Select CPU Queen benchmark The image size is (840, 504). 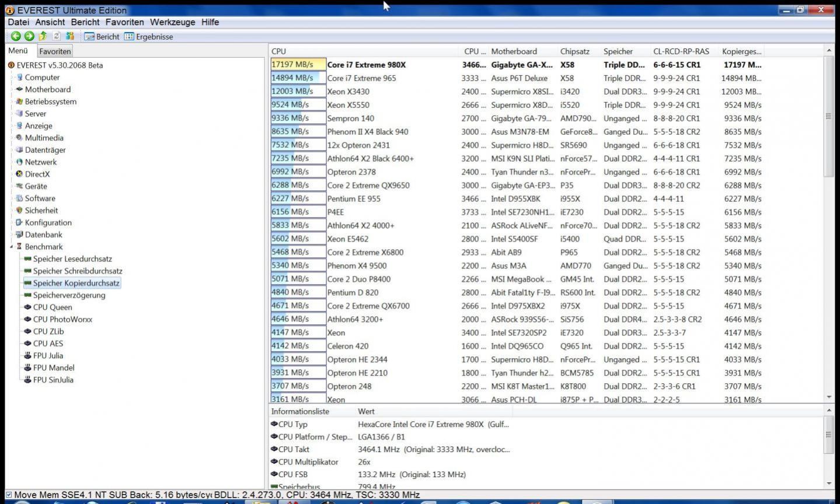(53, 307)
